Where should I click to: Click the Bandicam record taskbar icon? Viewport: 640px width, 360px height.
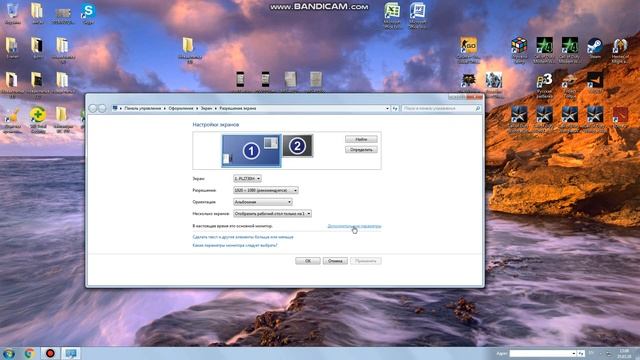click(x=50, y=353)
